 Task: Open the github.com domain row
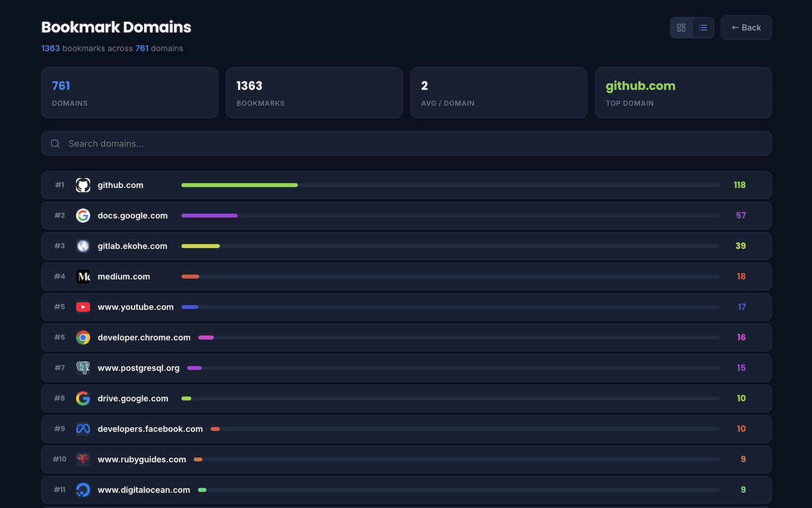point(407,185)
